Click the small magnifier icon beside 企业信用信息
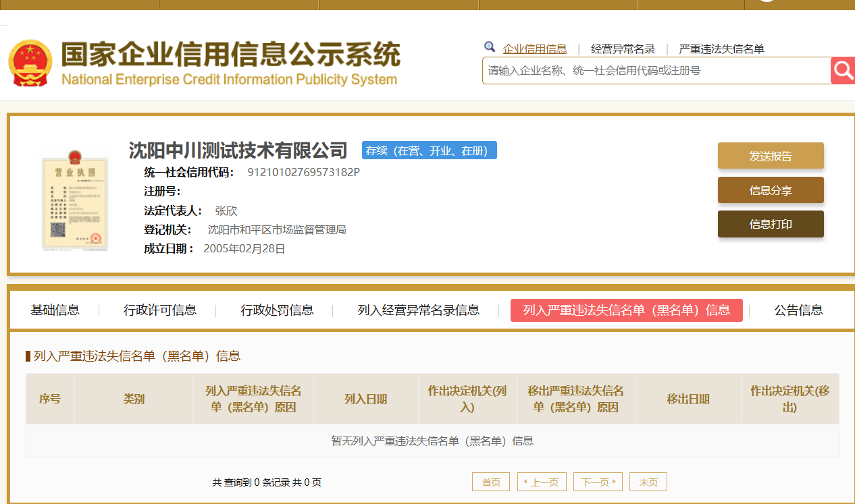This screenshot has height=504, width=855. coord(490,47)
